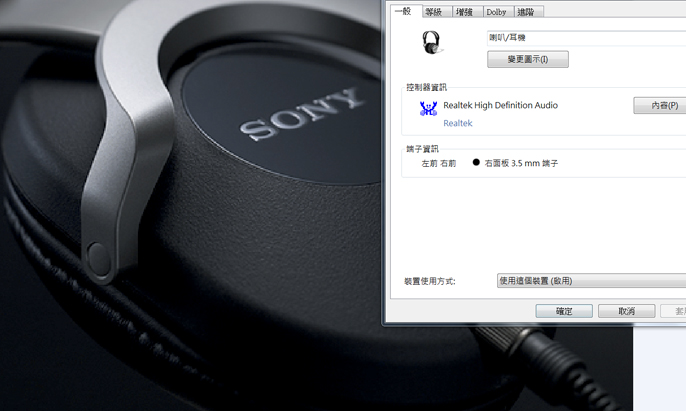The width and height of the screenshot is (686, 411).
Task: Click the black 3.5 mm jack indicator dot
Action: 476,162
